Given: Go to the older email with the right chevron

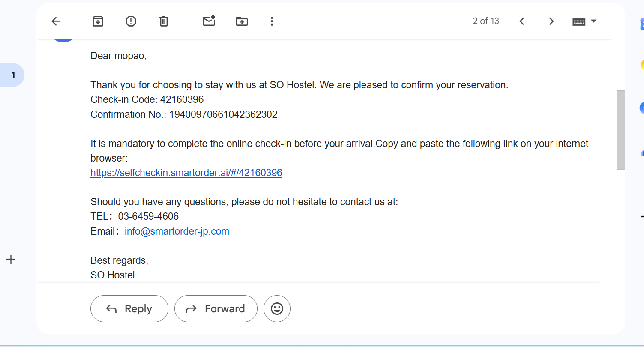Looking at the screenshot, I should coord(551,21).
